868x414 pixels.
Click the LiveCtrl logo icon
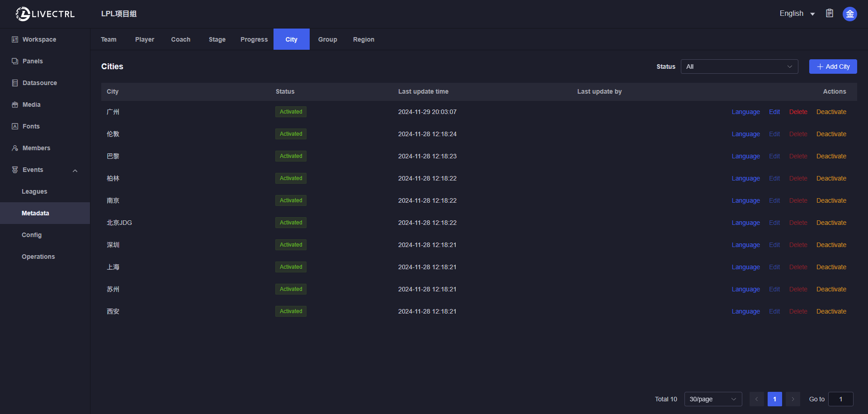click(x=23, y=14)
